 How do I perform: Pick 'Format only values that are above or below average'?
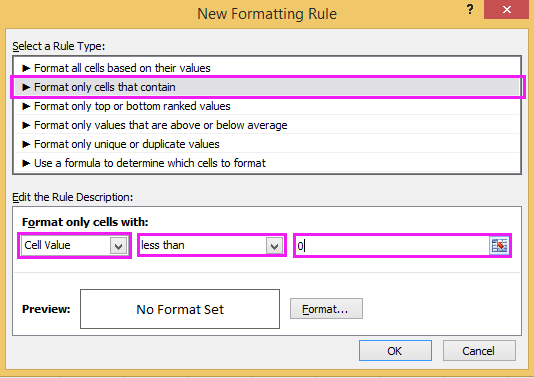pyautogui.click(x=267, y=125)
